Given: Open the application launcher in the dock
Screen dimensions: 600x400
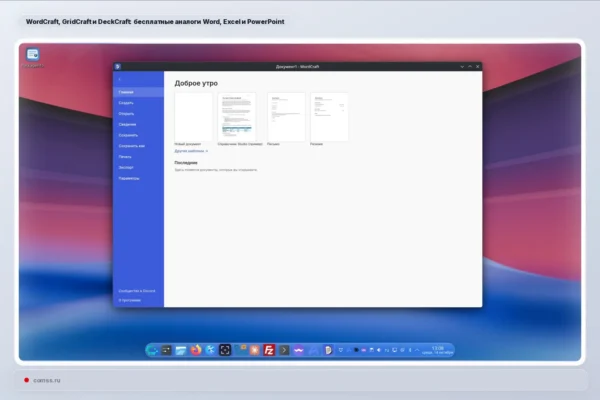Looking at the screenshot, I should 152,350.
